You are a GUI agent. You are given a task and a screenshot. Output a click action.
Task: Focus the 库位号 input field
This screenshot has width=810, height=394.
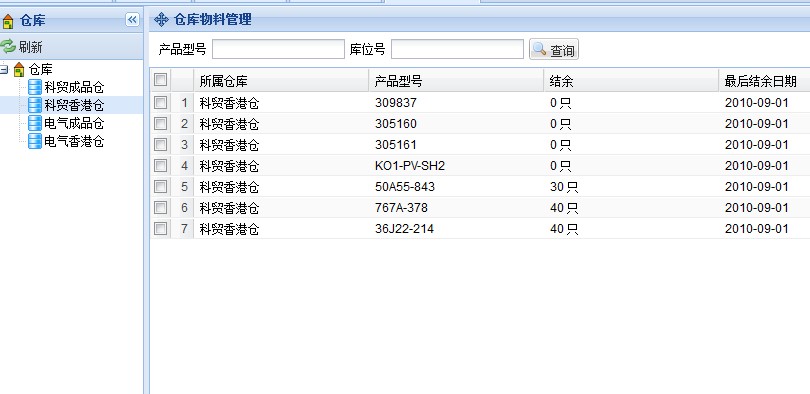click(457, 50)
